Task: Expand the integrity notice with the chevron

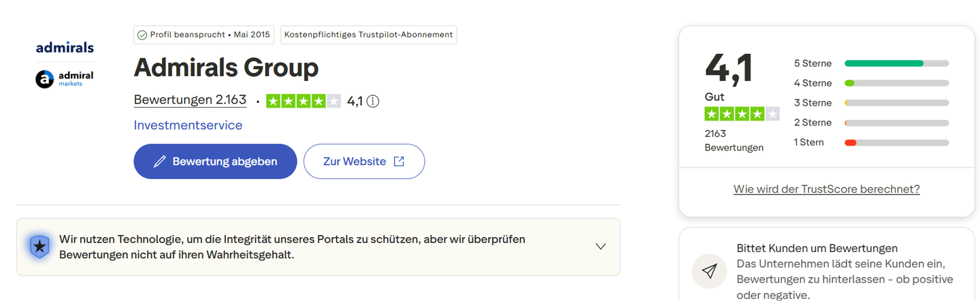Action: coord(600,247)
